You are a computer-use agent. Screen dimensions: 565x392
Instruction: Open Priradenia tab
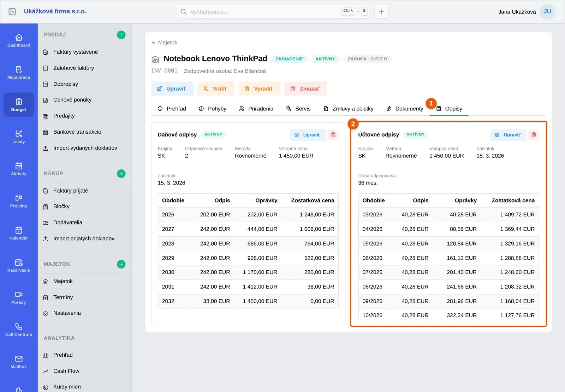point(256,109)
